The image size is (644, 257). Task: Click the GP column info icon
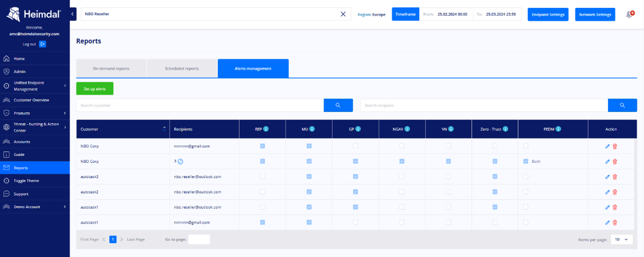(x=358, y=129)
